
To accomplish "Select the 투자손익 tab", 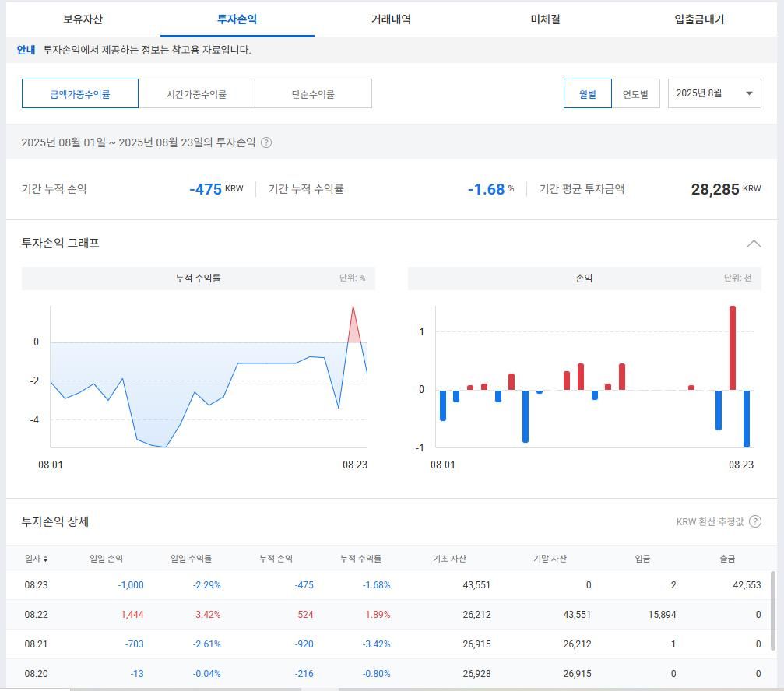I will (x=237, y=19).
